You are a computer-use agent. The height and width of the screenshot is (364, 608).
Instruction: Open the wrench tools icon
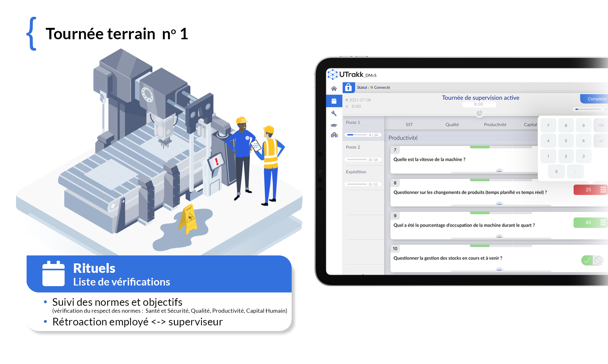tap(334, 113)
